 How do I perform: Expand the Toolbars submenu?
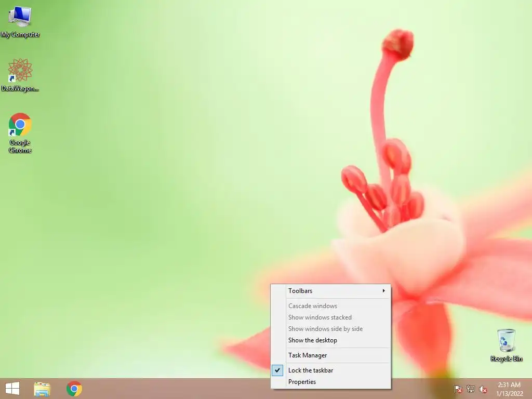point(330,291)
